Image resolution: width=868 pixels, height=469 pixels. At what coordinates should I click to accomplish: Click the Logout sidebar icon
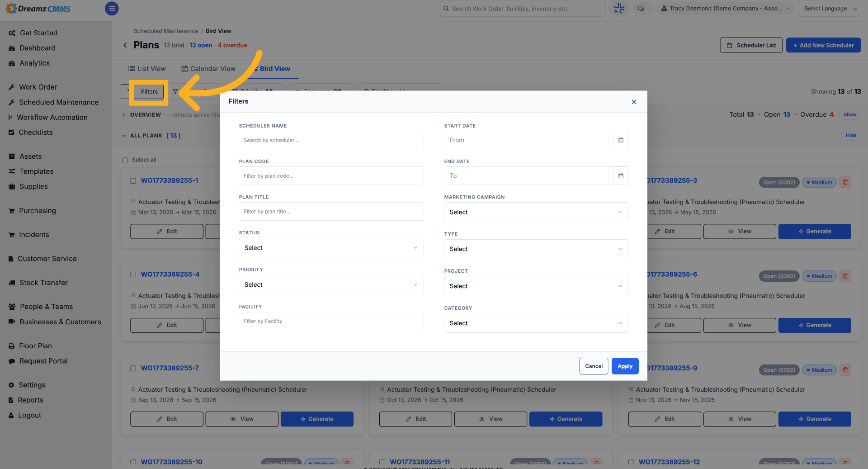11,415
